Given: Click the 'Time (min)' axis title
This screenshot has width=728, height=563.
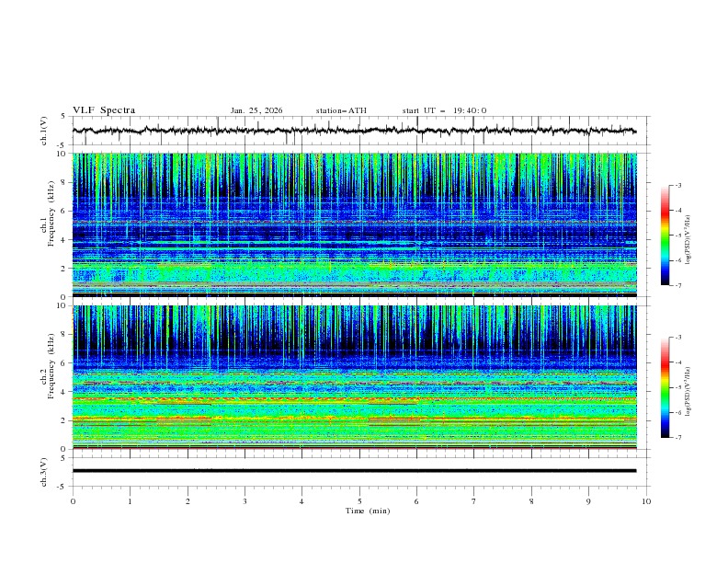Looking at the screenshot, I should tap(368, 511).
